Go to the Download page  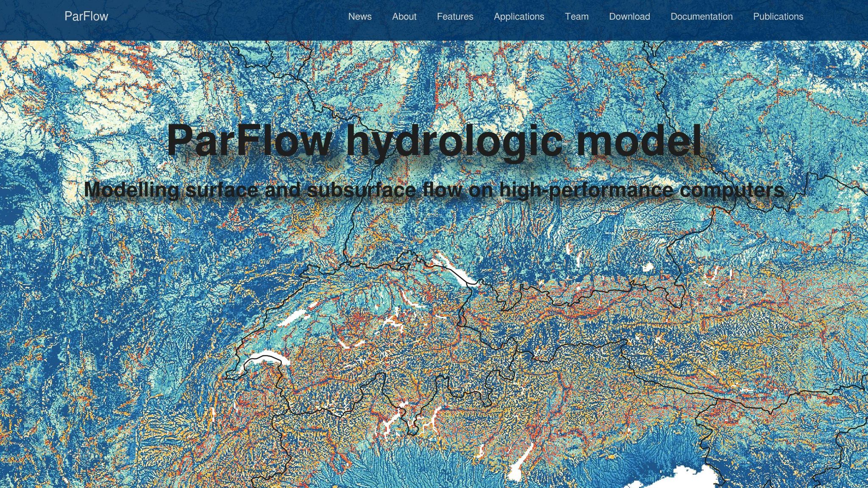point(630,17)
